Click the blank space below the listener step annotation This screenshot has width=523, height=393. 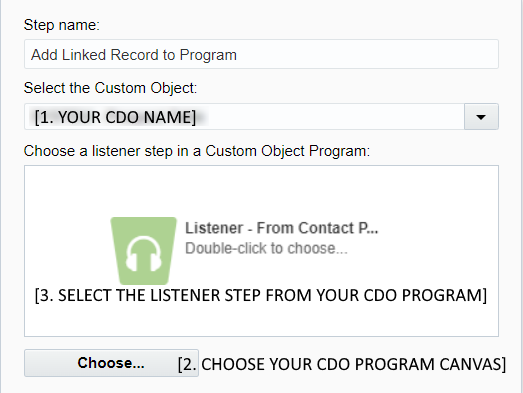[x=262, y=320]
